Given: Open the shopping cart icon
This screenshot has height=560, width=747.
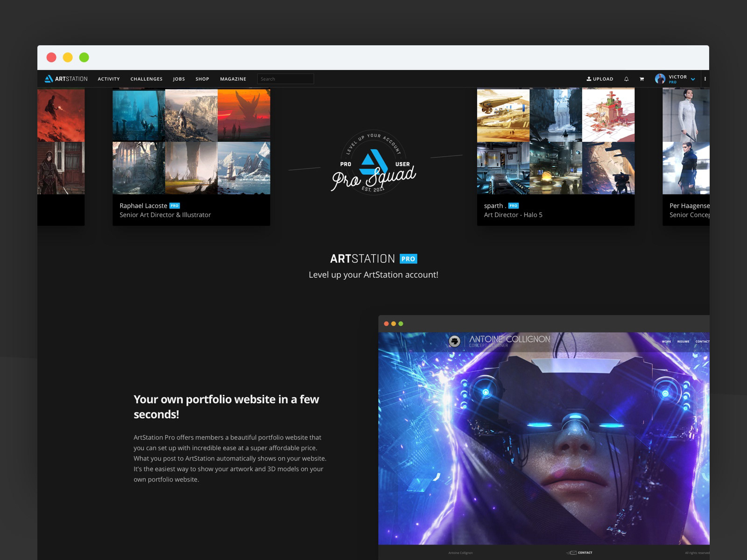Looking at the screenshot, I should tap(641, 79).
